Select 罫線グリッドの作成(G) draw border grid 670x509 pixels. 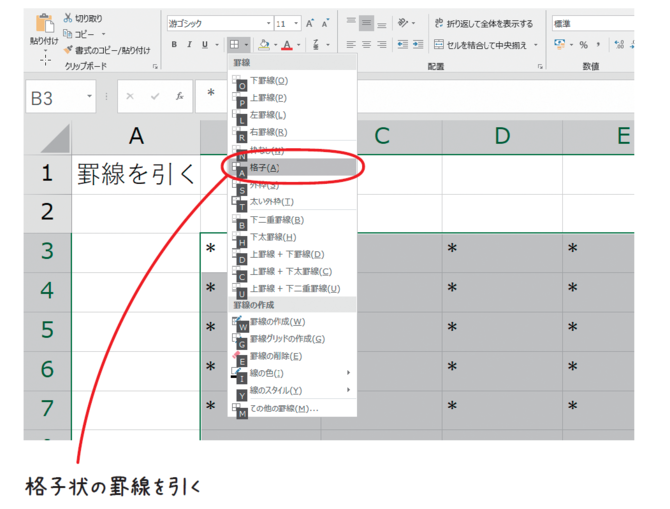[x=293, y=339]
